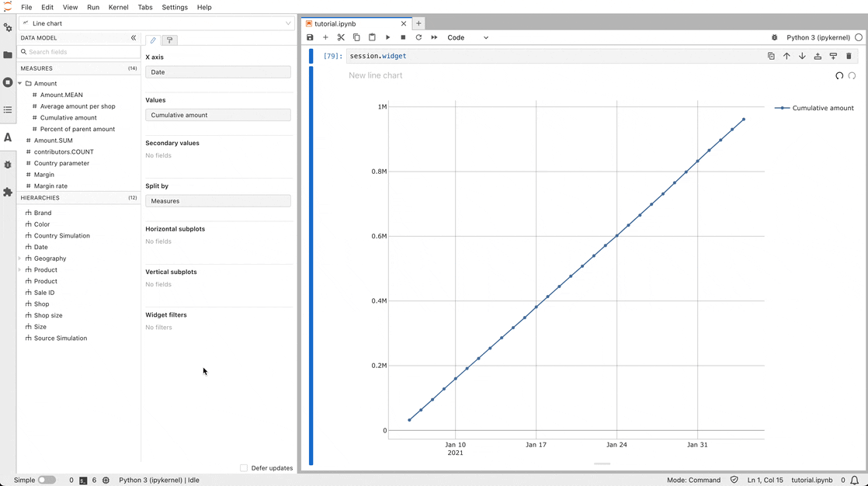Select the running kernels and terminals panel
This screenshot has height=486, width=868.
(8, 82)
